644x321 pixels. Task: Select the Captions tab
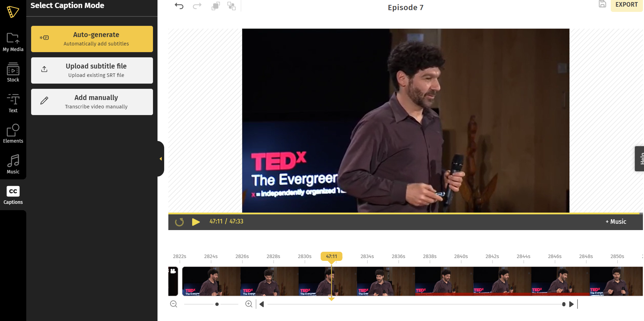(13, 195)
